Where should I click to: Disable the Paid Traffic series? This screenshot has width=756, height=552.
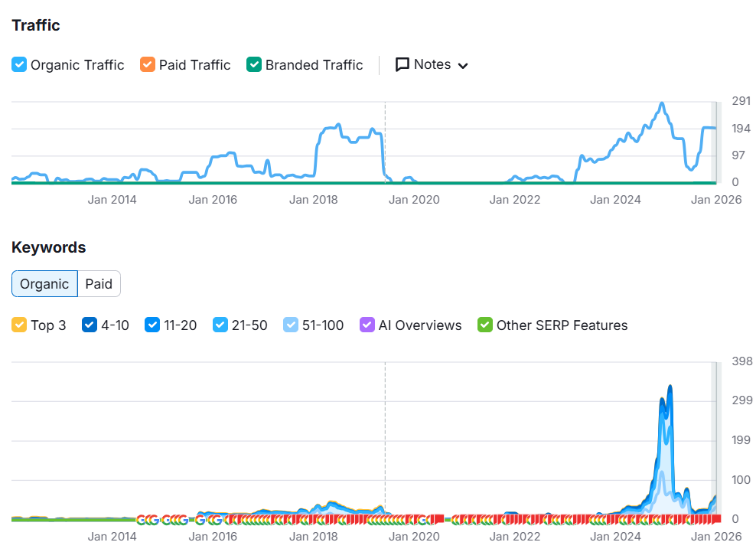[148, 65]
